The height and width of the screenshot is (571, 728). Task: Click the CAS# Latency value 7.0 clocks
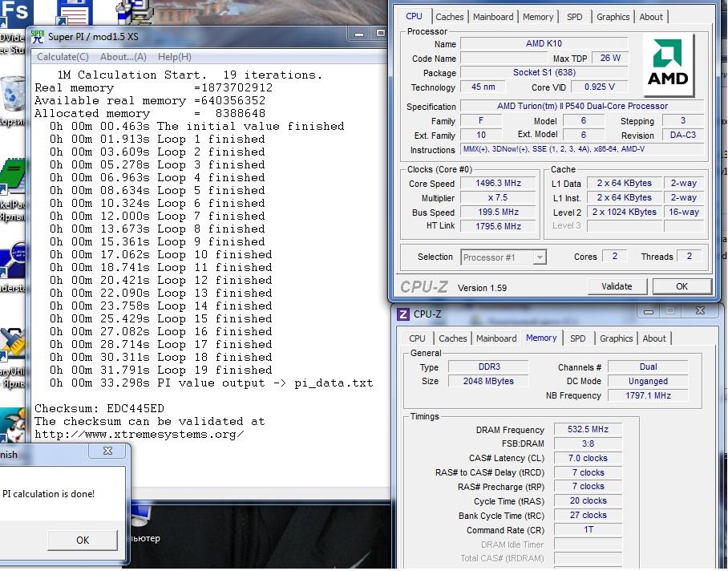coord(588,458)
